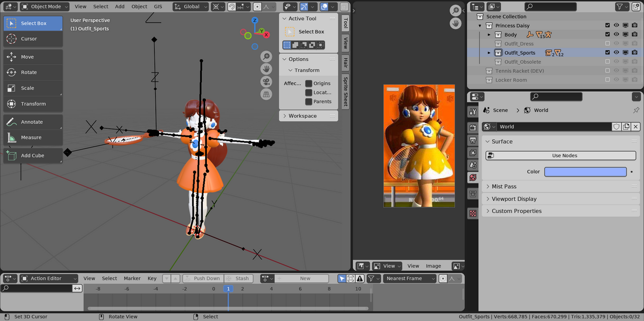
Task: Click the pan view hand icon in 3D viewport
Action: pyautogui.click(x=266, y=69)
